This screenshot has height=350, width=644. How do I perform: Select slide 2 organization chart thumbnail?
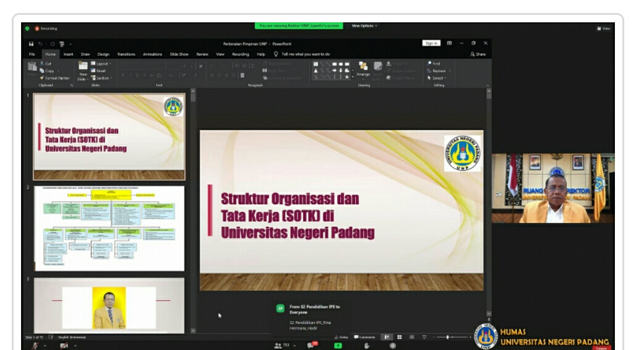click(x=109, y=228)
